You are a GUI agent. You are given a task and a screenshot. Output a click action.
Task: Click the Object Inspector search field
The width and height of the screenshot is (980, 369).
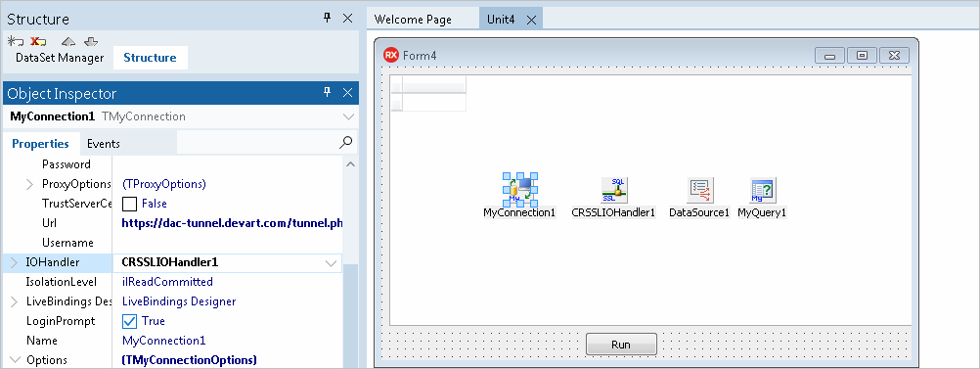point(257,143)
